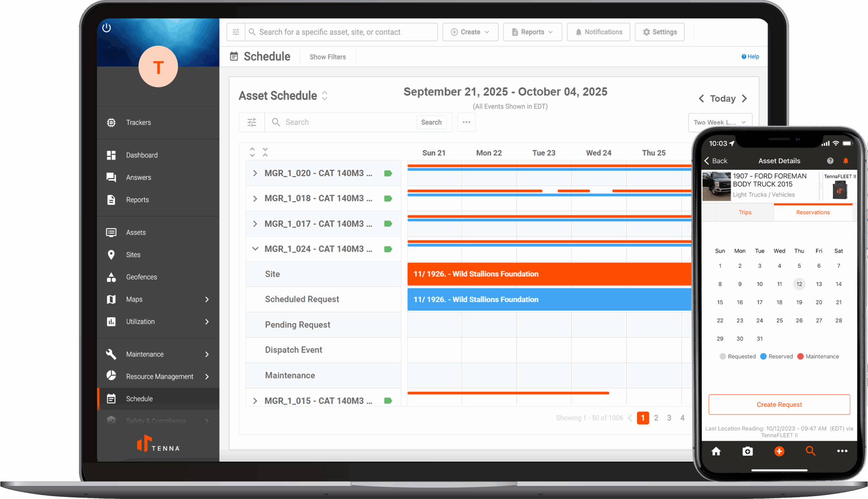Click the orange Wild Stallions Foundation site bar
Image resolution: width=868 pixels, height=499 pixels.
coord(549,274)
